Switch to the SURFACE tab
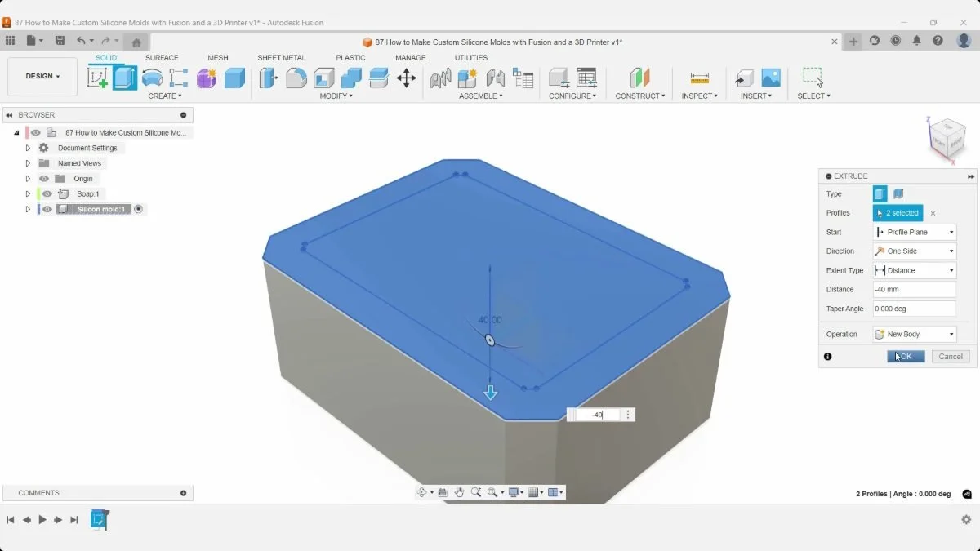Viewport: 980px width, 551px height. (x=162, y=58)
